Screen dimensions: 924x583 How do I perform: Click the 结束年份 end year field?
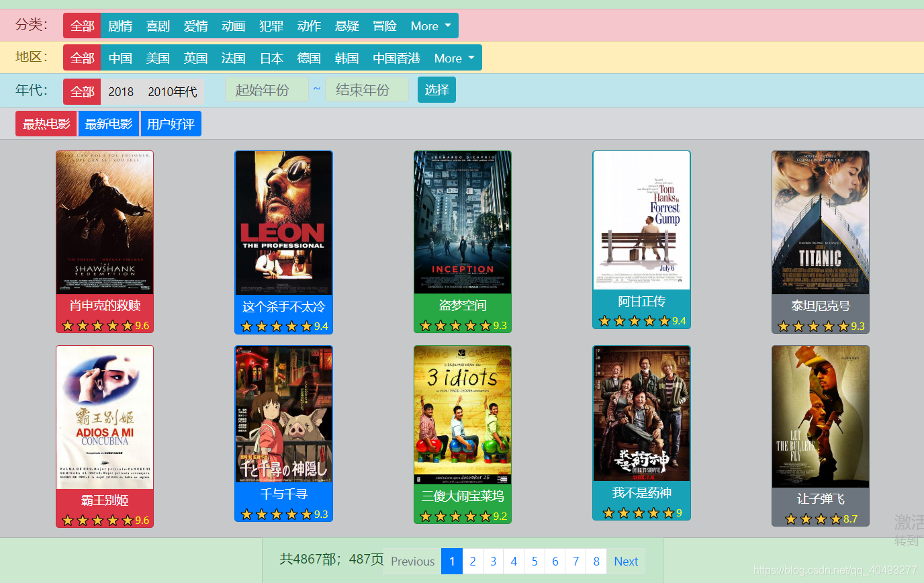[367, 90]
